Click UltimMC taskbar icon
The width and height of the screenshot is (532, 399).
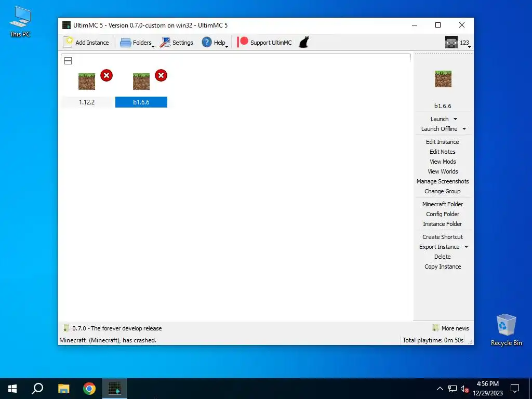click(115, 389)
